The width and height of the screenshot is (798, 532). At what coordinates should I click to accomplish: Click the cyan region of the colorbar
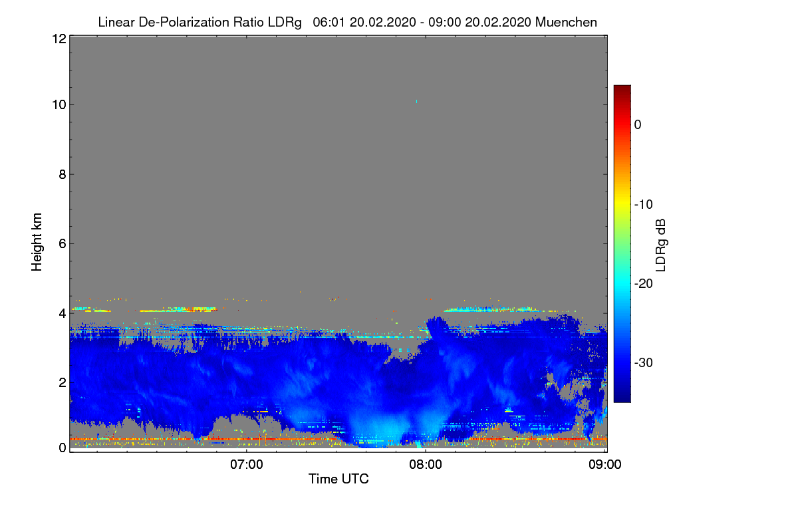coord(622,283)
